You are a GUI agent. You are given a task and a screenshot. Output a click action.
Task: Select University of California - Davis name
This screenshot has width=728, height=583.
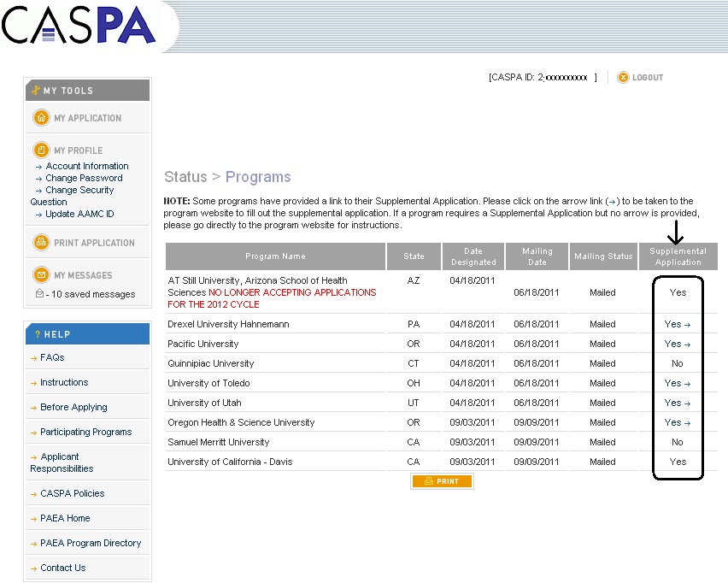pyautogui.click(x=230, y=462)
